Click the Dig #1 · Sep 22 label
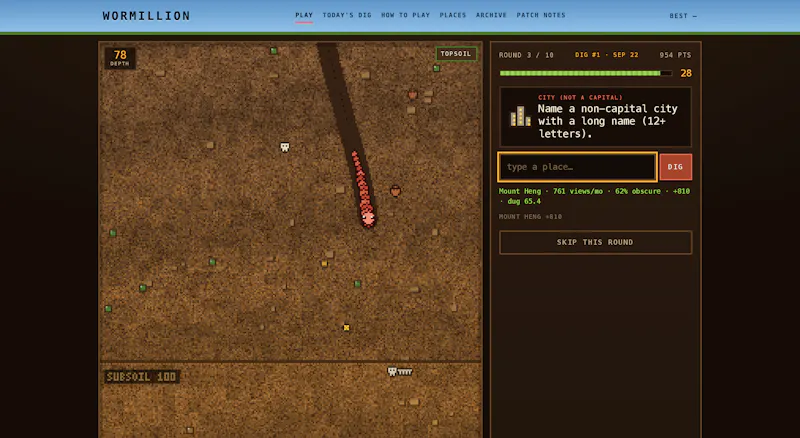This screenshot has height=438, width=800. coord(607,55)
